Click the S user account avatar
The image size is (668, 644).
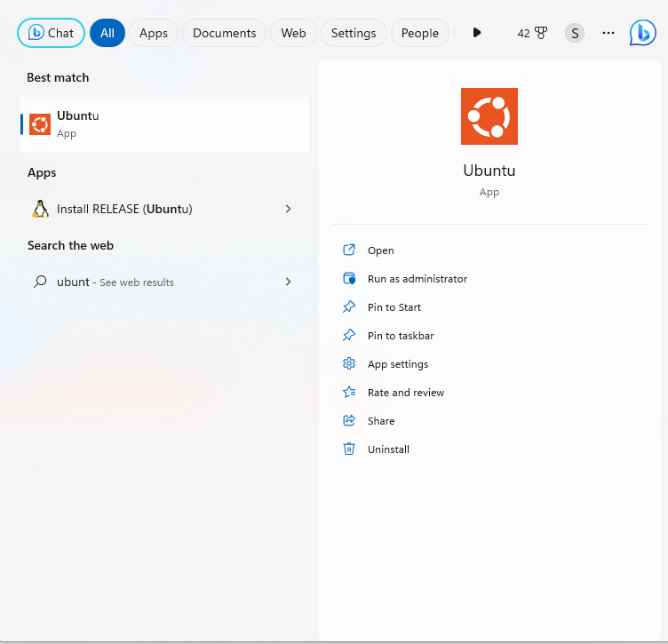point(575,33)
